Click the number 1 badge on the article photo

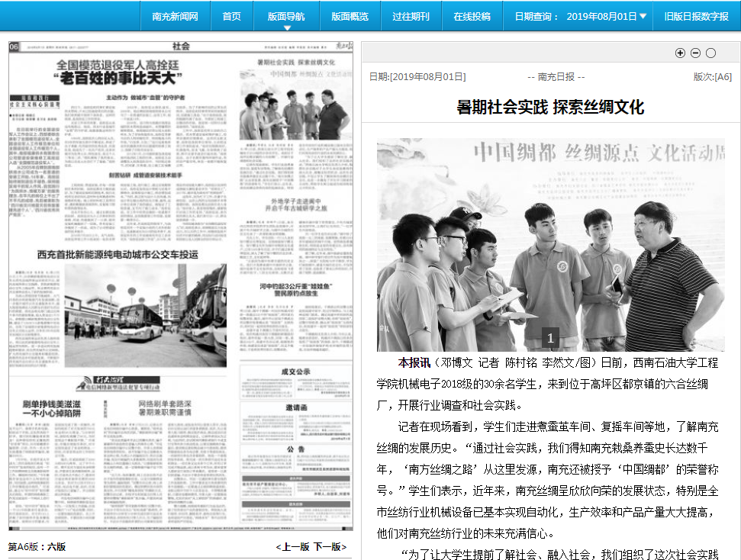click(550, 338)
